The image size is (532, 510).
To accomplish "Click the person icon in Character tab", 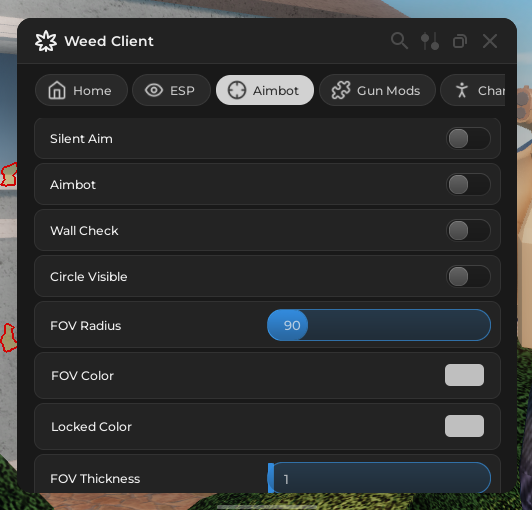I will click(462, 90).
